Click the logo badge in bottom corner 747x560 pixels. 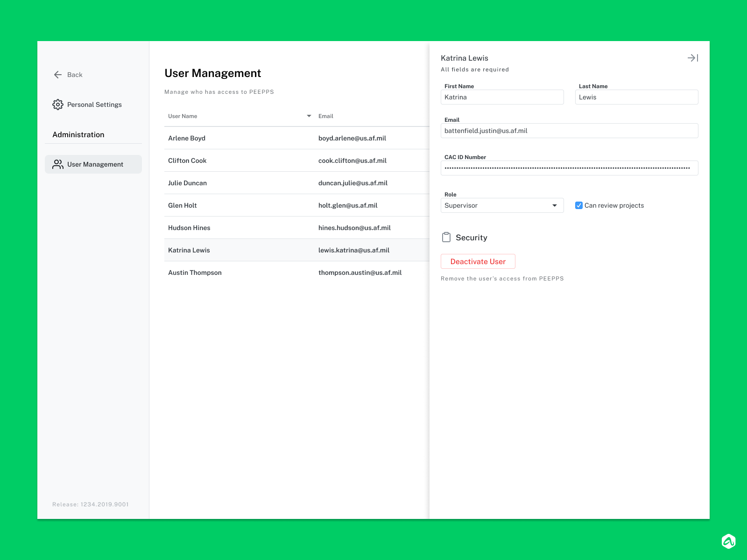coord(728,541)
